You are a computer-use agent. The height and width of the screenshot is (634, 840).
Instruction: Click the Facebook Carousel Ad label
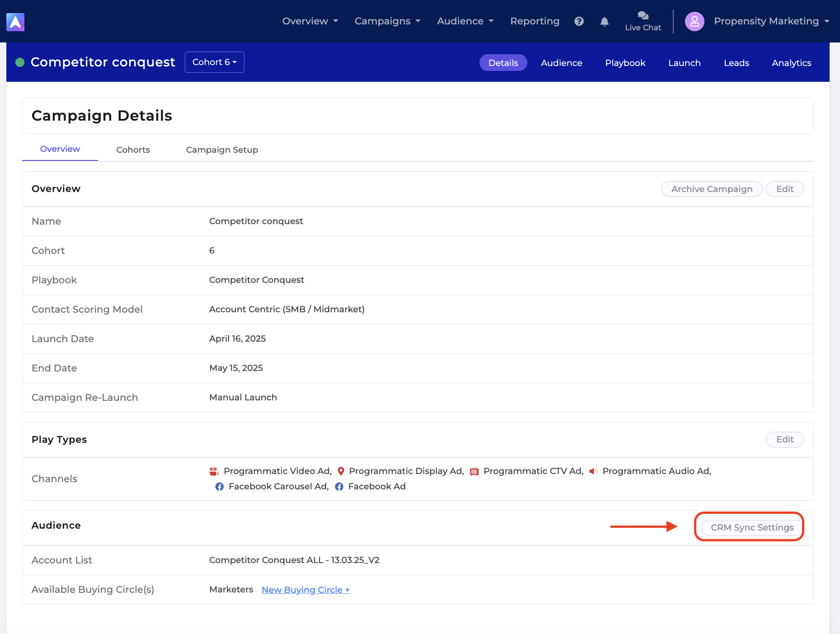(x=278, y=487)
